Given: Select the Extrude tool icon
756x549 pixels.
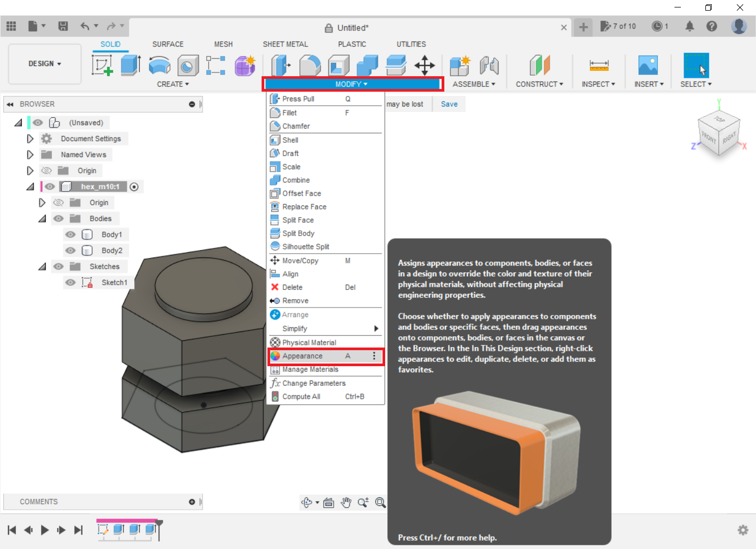Looking at the screenshot, I should 131,66.
